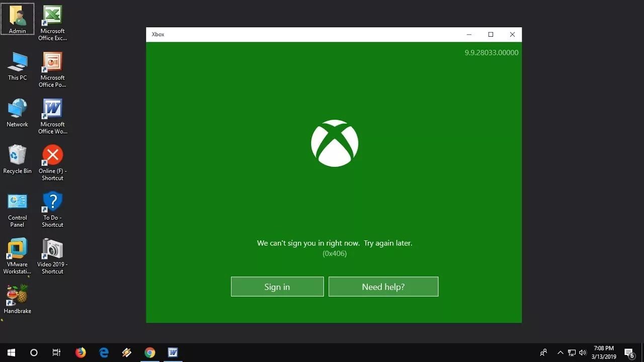Select the Admin folder desktop icon
Screen dimensions: 644x362
[18, 19]
